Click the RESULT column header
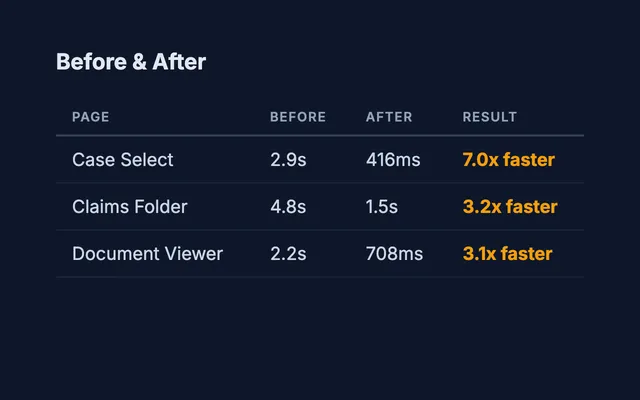Image resolution: width=640 pixels, height=400 pixels. (490, 117)
